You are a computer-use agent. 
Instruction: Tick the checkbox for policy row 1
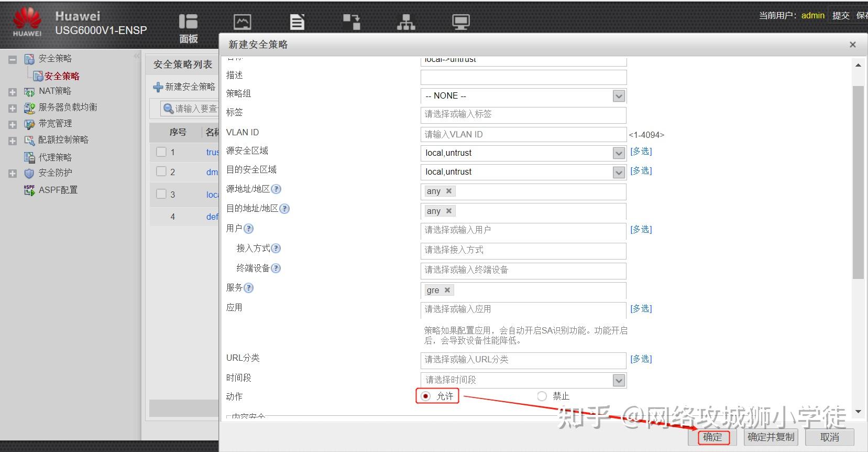pyautogui.click(x=161, y=152)
